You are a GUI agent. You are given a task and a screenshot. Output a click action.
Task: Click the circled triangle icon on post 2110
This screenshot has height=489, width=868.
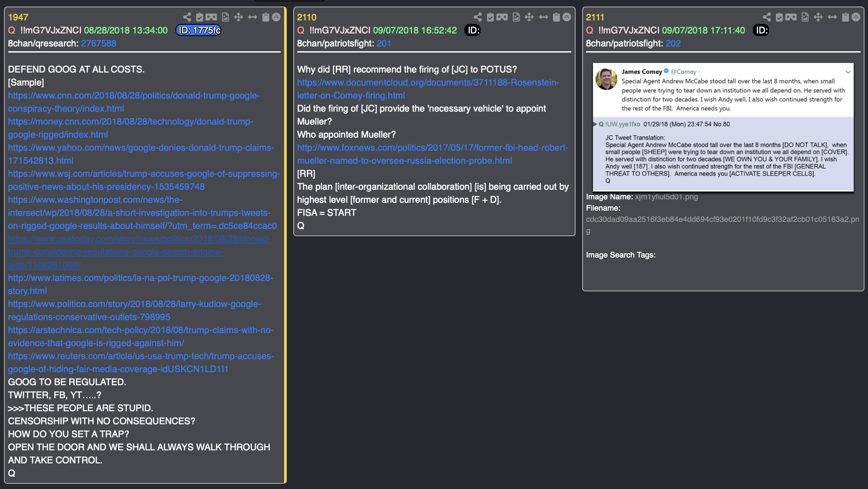[567, 17]
